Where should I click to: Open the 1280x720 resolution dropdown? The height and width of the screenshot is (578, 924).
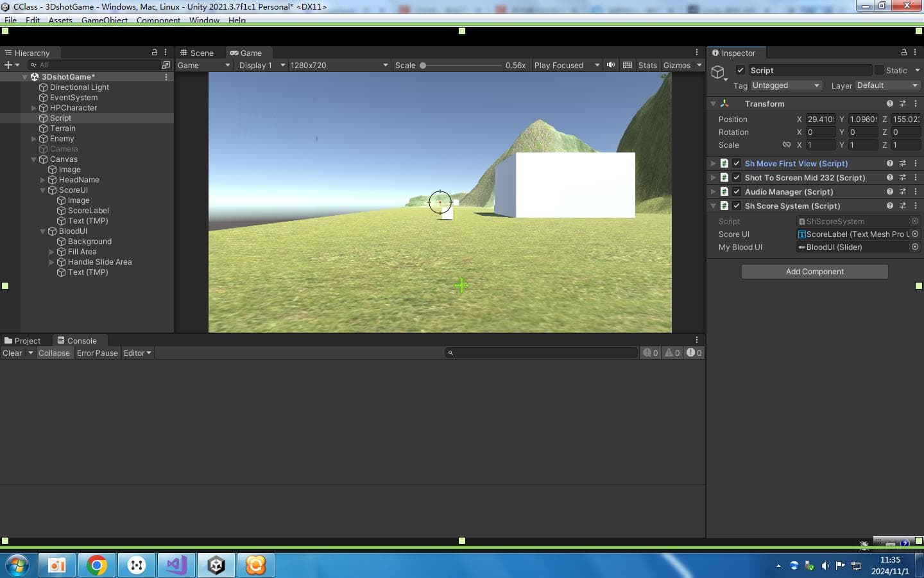point(339,65)
